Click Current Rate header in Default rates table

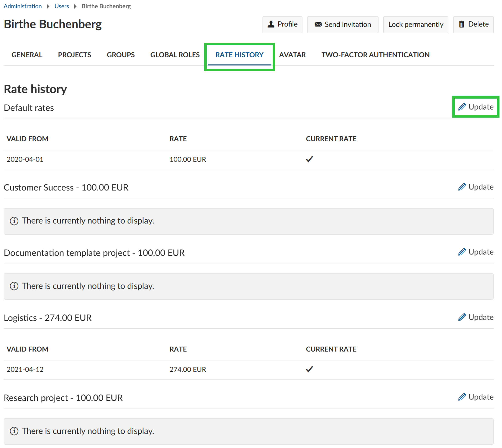[331, 139]
